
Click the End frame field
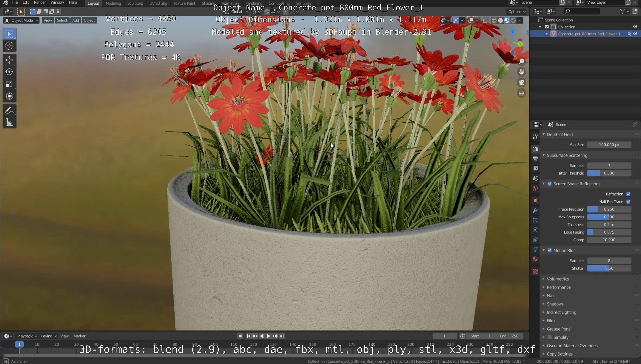509,336
